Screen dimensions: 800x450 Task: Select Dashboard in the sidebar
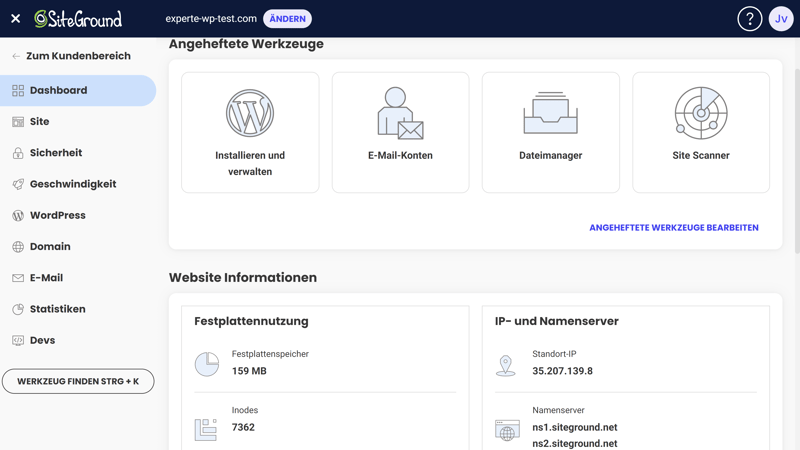click(x=58, y=90)
